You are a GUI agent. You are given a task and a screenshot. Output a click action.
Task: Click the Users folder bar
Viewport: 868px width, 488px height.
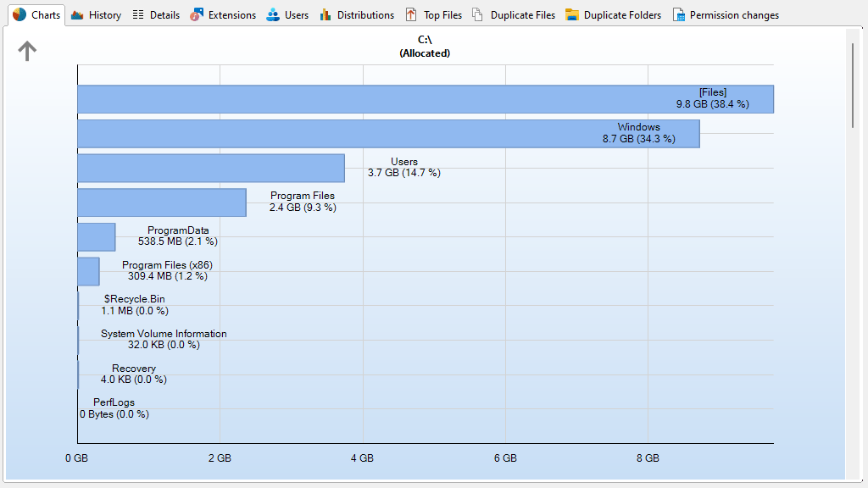(210, 168)
